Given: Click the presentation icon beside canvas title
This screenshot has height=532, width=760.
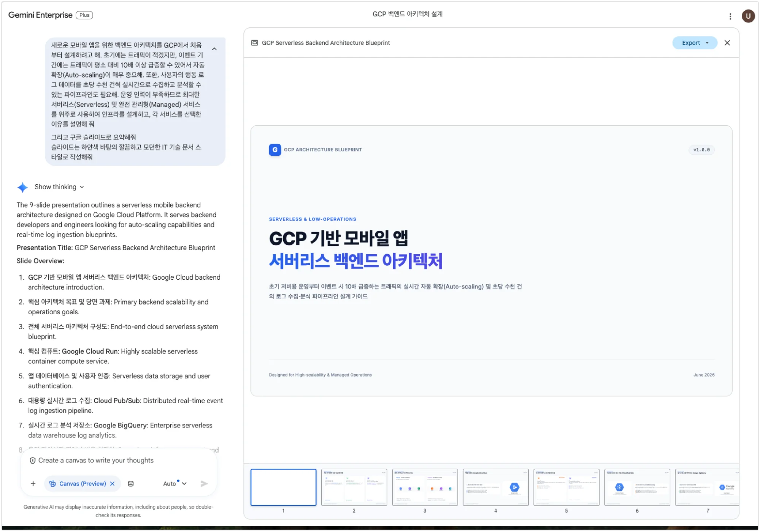Looking at the screenshot, I should coord(254,43).
